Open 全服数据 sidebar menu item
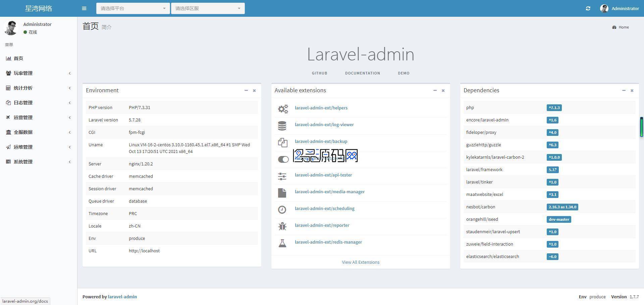This screenshot has height=305, width=644. (x=39, y=132)
